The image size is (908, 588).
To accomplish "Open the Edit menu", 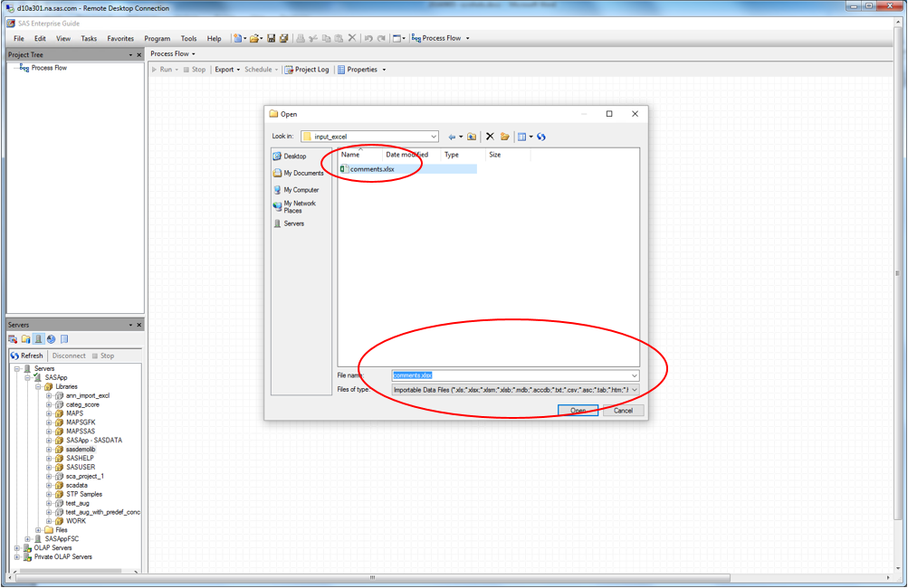I will (40, 39).
